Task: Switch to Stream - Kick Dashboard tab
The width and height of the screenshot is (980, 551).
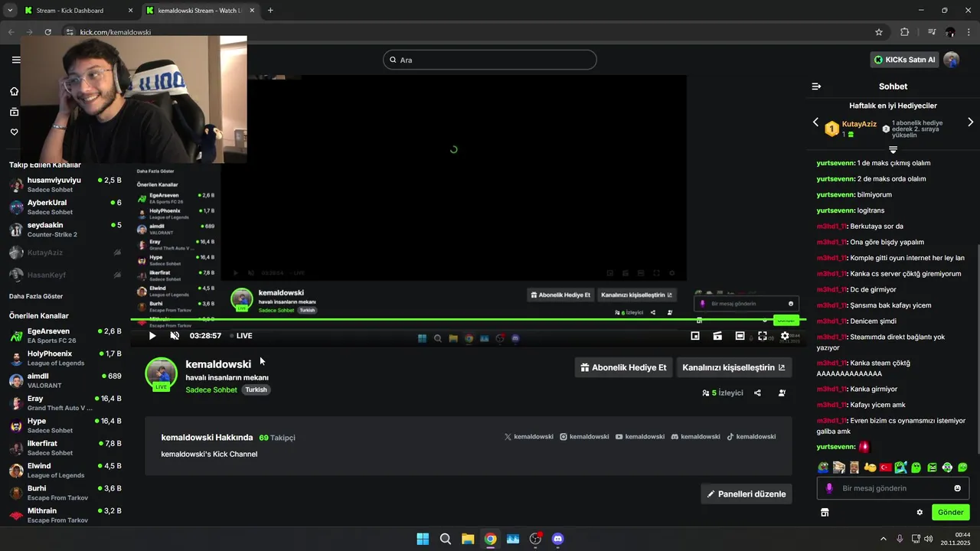Action: point(79,11)
